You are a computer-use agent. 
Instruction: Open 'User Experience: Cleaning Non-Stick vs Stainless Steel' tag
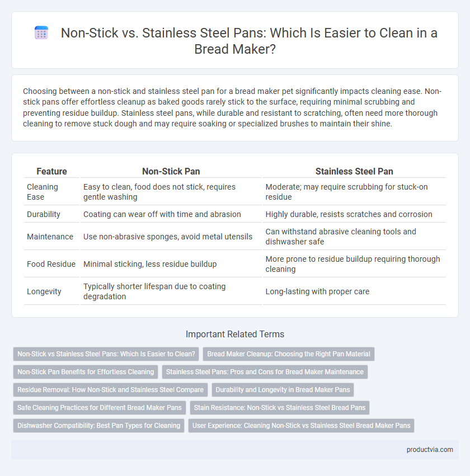[x=301, y=426]
